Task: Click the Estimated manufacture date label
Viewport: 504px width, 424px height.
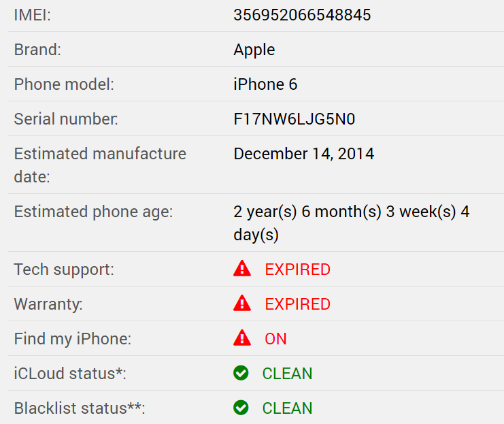Action: tap(100, 165)
